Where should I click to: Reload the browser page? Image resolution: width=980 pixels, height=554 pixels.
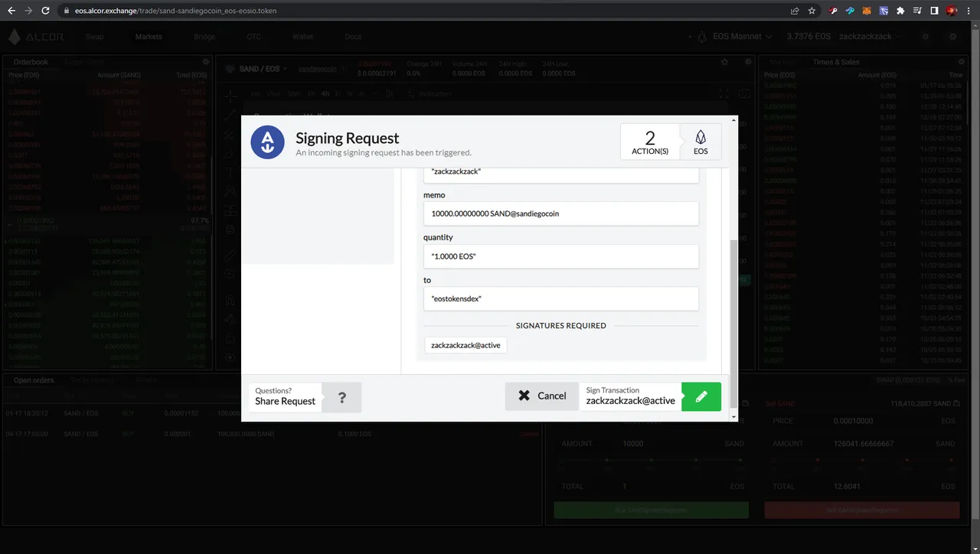(x=46, y=11)
